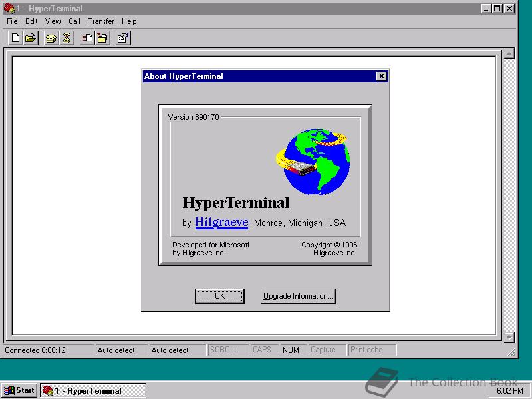Click the Version 690170 label
Image resolution: width=532 pixels, height=399 pixels.
pyautogui.click(x=194, y=117)
